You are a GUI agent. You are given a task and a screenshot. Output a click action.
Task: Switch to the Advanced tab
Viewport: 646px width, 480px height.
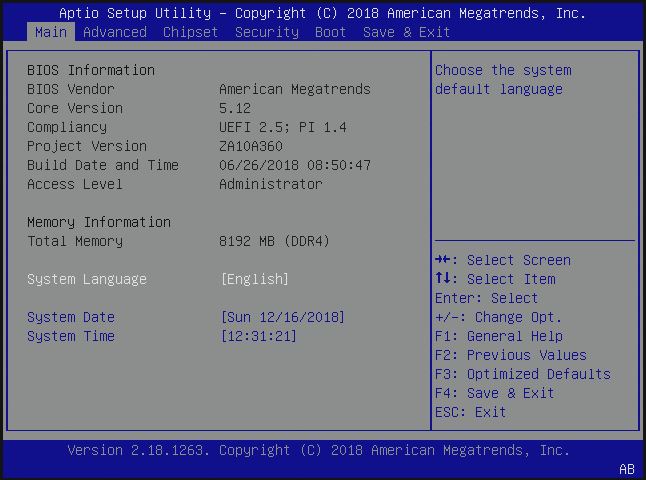point(115,32)
